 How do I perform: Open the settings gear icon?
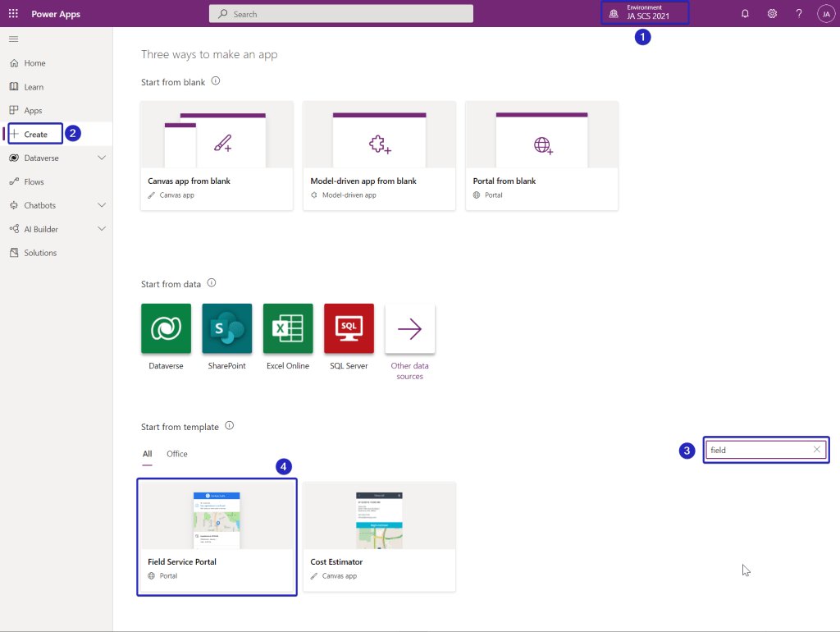click(772, 14)
